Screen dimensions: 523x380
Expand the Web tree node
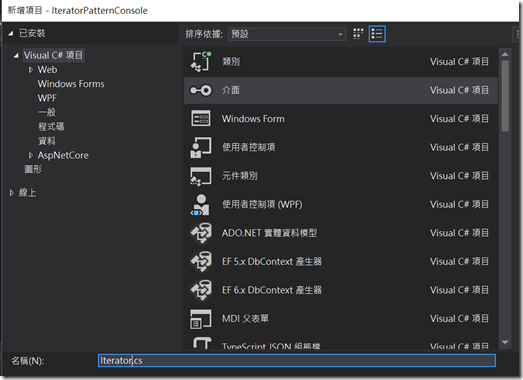point(31,70)
